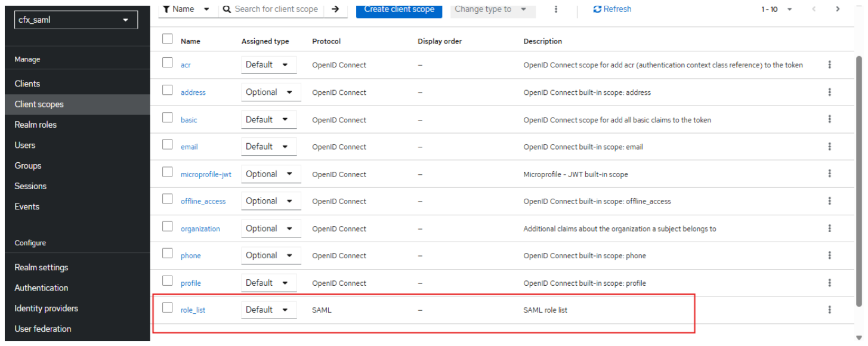Open Realm settings in sidebar
This screenshot has width=868, height=346.
coord(41,267)
